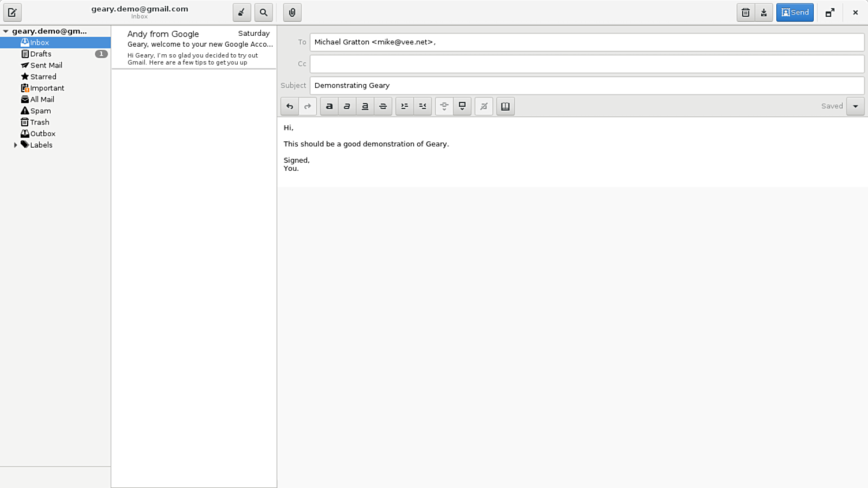Toggle italic formatting
The height and width of the screenshot is (488, 868).
click(347, 106)
